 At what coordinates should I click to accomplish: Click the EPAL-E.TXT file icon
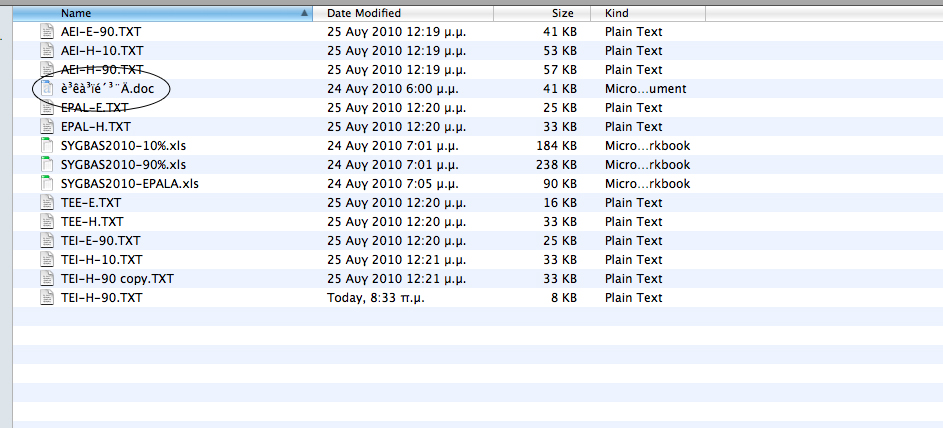click(x=47, y=108)
